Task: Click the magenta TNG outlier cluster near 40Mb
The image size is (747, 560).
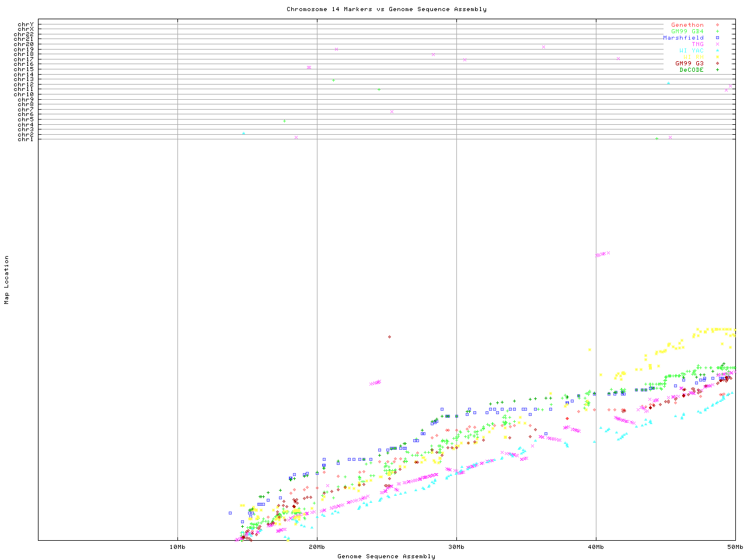Action: [x=601, y=254]
